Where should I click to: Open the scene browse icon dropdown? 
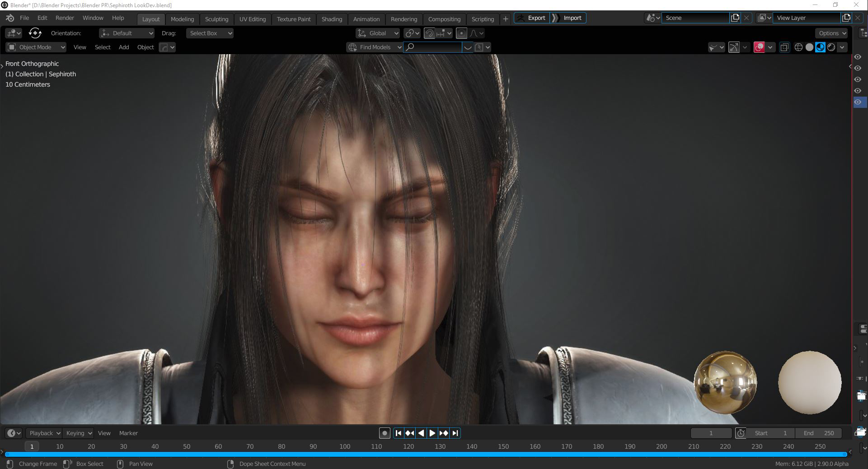652,18
